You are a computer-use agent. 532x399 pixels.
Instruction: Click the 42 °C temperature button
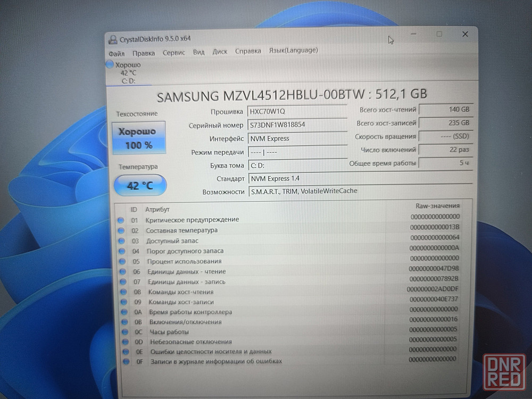pos(140,185)
